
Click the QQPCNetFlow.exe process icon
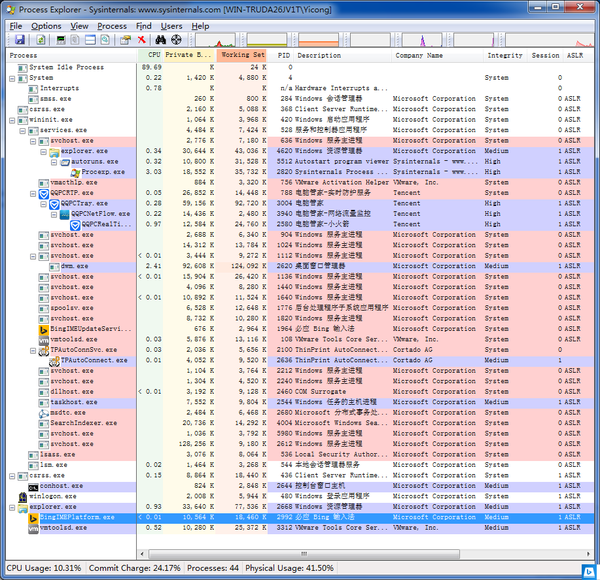click(x=65, y=214)
